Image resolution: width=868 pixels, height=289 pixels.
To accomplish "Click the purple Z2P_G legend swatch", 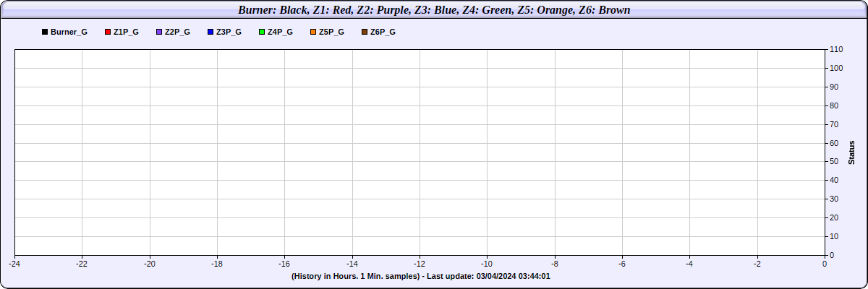I will [x=159, y=33].
